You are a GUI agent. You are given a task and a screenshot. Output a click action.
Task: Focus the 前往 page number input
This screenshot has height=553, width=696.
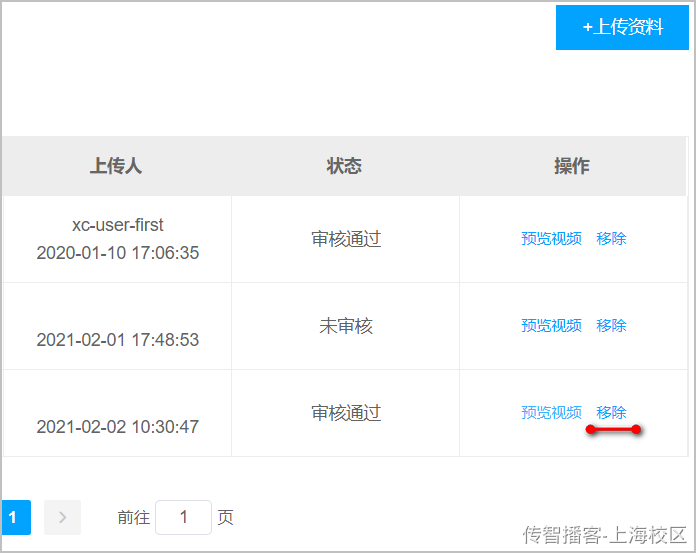tap(183, 517)
